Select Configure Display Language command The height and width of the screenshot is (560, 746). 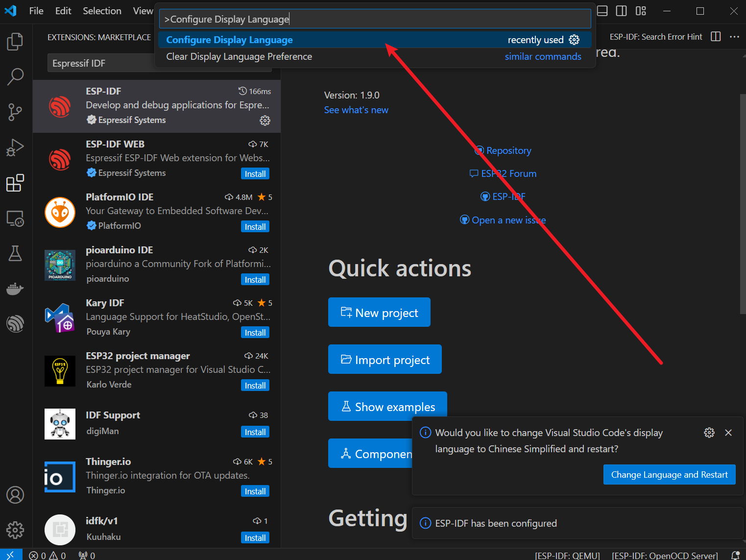pos(375,40)
